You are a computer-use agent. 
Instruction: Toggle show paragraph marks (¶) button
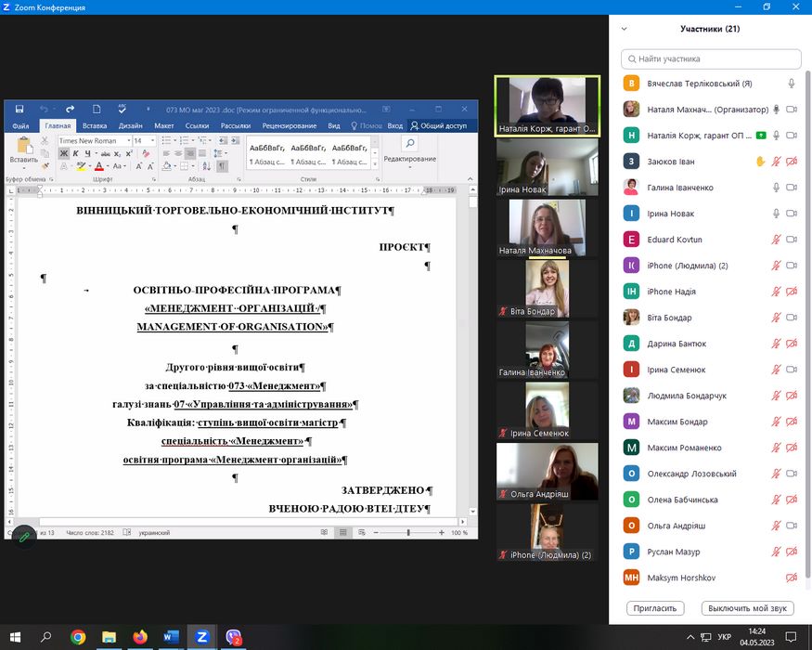click(x=222, y=167)
